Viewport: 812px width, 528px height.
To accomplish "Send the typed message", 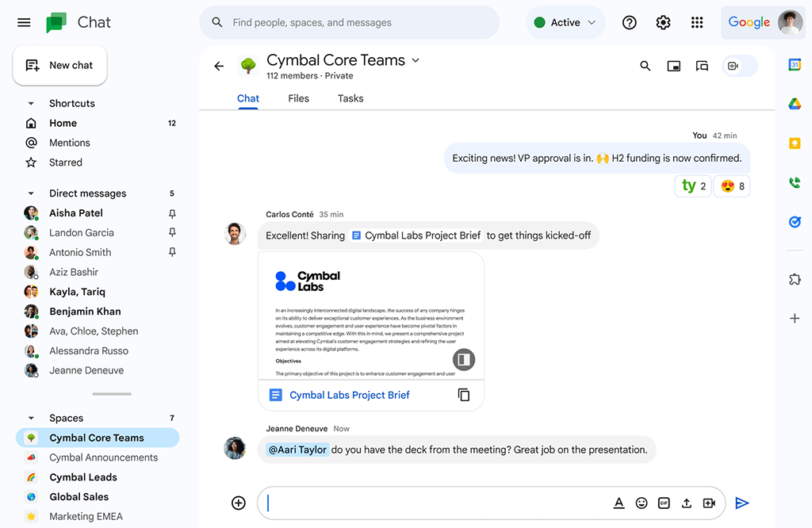I will point(742,503).
